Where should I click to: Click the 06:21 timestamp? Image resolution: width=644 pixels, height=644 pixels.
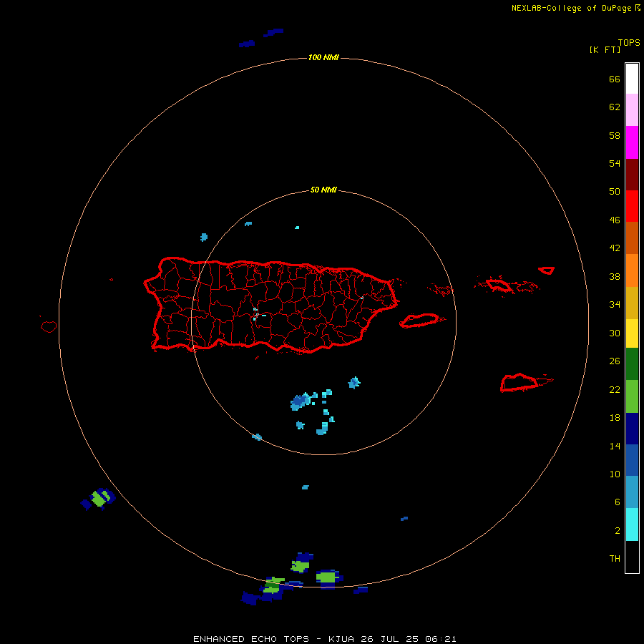coord(441,639)
